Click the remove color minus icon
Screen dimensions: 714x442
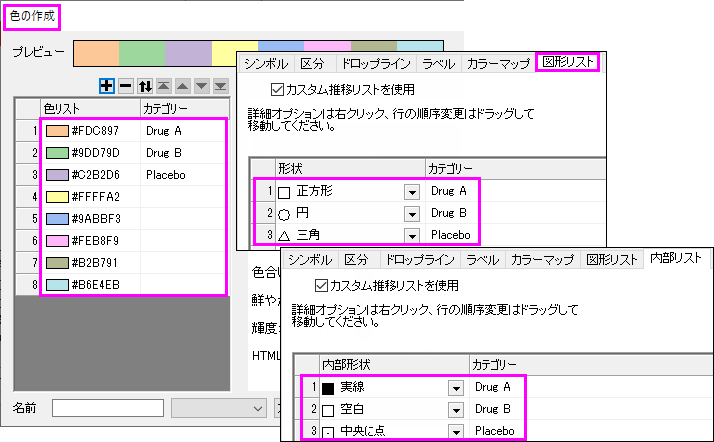(126, 86)
